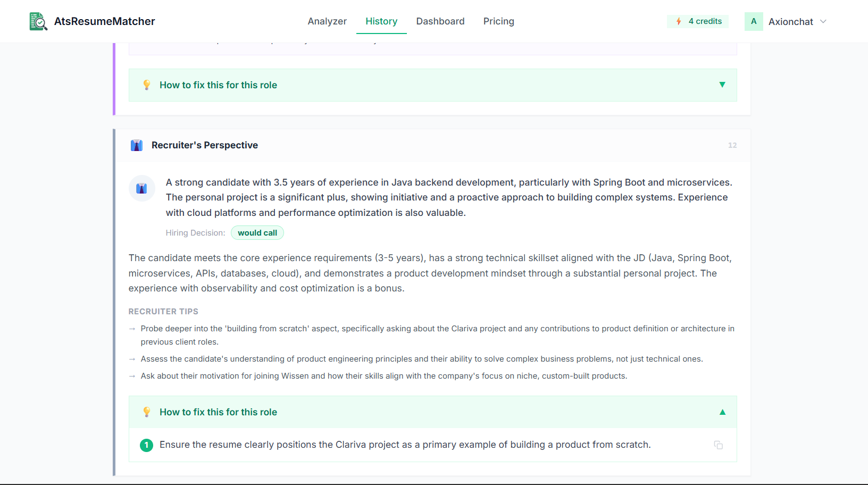View the Pricing tab

click(498, 21)
